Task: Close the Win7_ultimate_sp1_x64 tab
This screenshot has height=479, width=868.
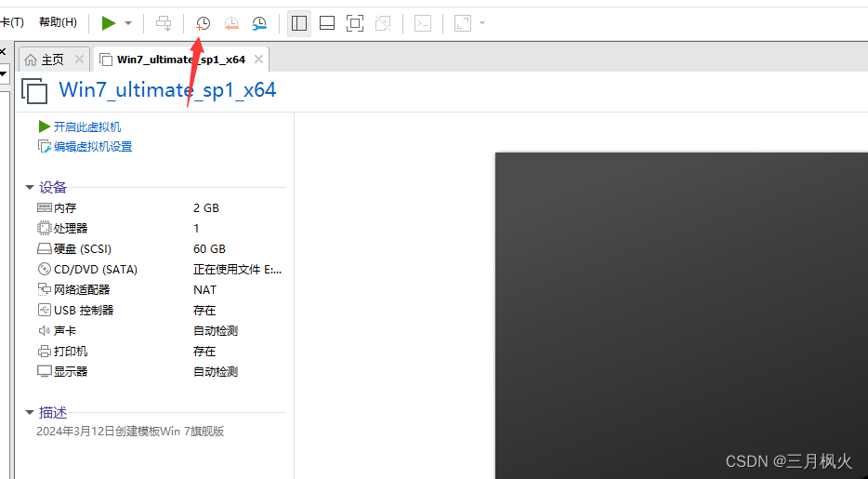Action: coord(258,59)
